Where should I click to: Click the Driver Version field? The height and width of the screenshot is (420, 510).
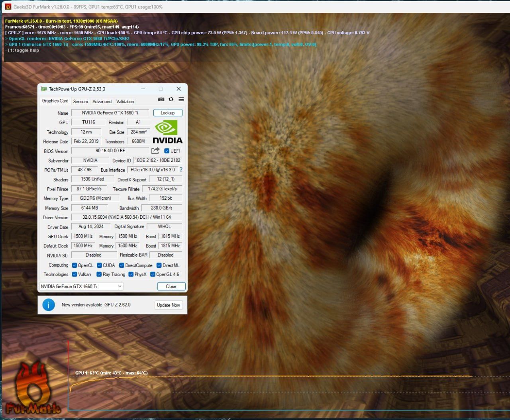[x=127, y=217]
